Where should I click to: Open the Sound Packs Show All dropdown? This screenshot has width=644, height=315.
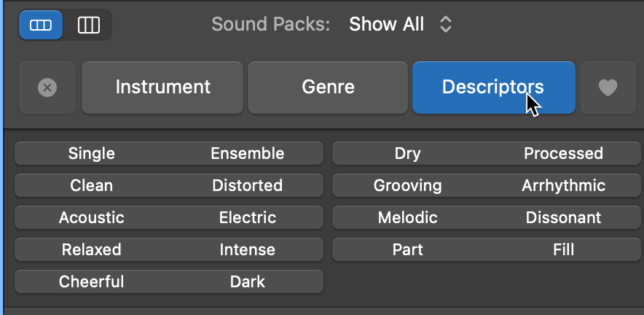401,24
